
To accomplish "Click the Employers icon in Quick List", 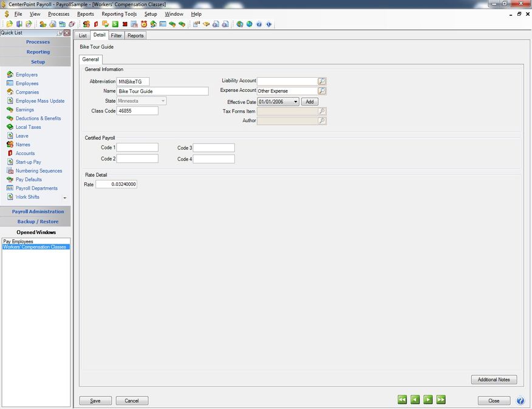I will 10,75.
